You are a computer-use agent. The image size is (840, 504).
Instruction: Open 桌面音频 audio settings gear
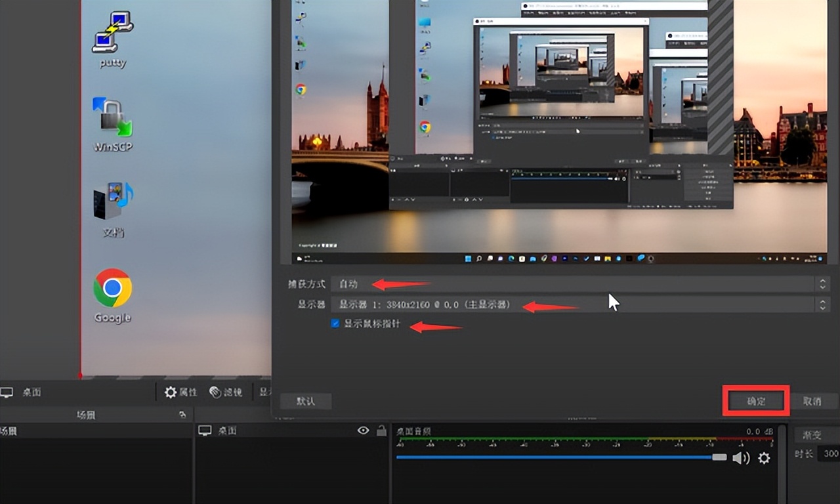[x=764, y=458]
